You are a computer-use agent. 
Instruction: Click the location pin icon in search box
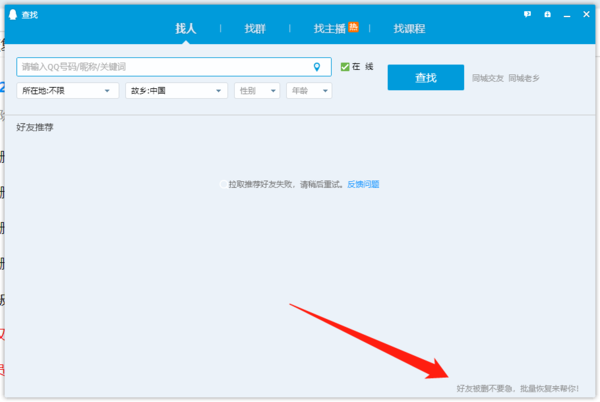coord(318,67)
